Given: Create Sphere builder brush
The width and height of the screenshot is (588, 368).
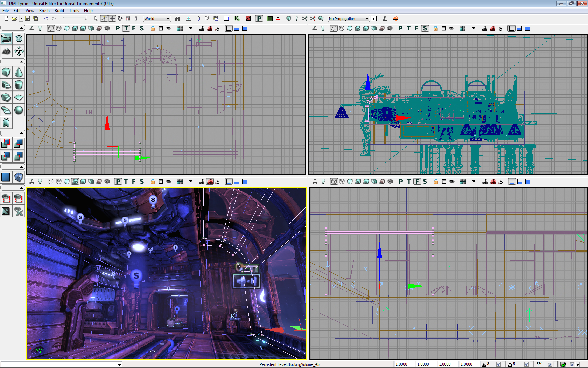Looking at the screenshot, I should coord(19,110).
